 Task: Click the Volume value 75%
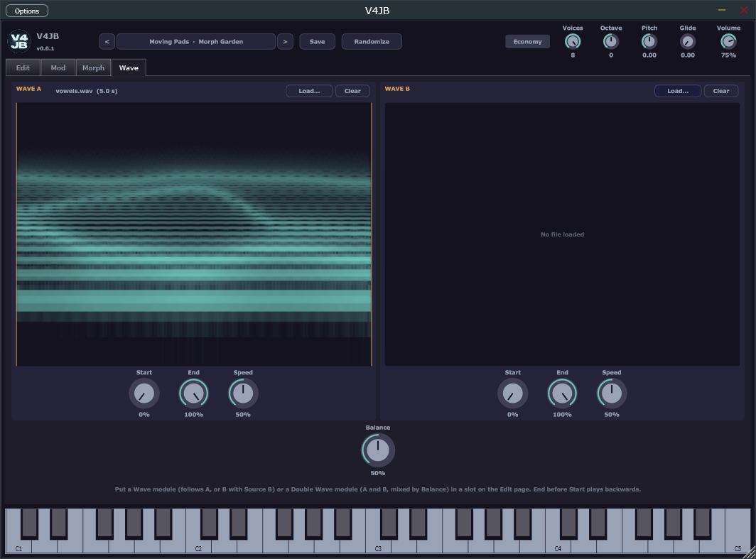coord(728,55)
